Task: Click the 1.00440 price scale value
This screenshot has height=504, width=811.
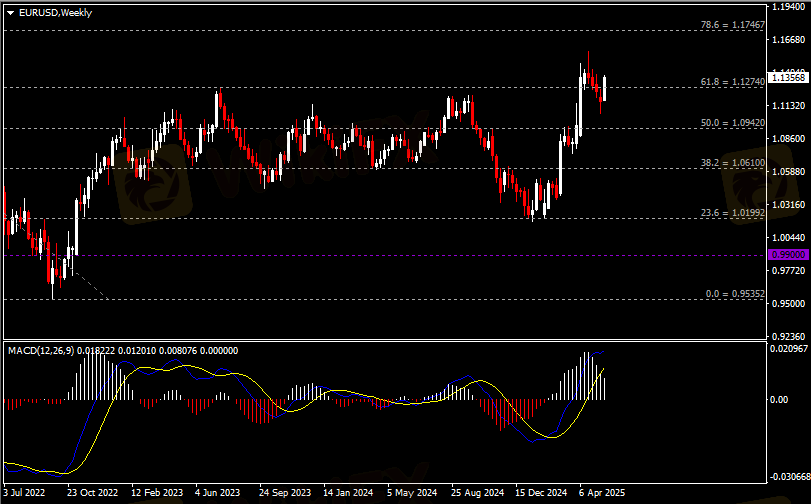Action: 789,238
